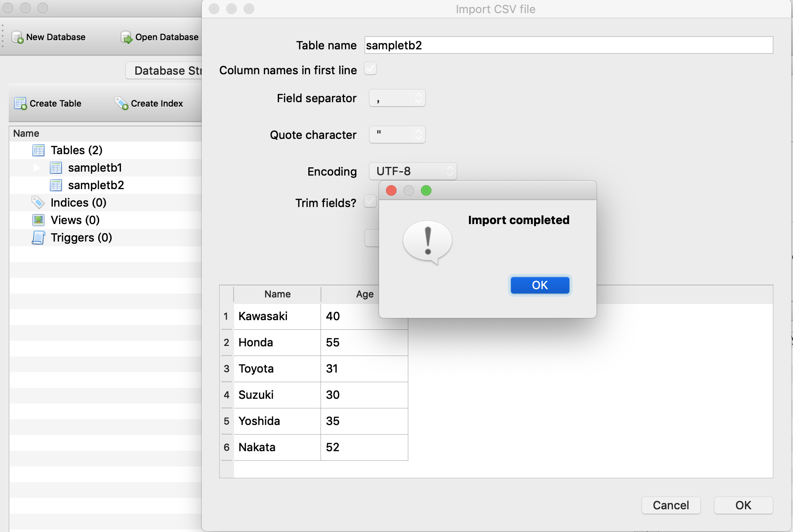
Task: Open the Quote character dropdown
Action: tap(397, 135)
